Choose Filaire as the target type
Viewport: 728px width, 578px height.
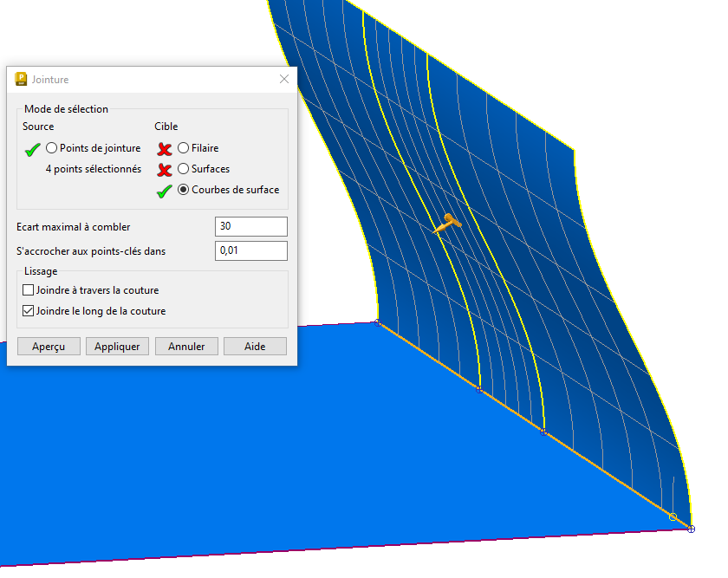(183, 148)
